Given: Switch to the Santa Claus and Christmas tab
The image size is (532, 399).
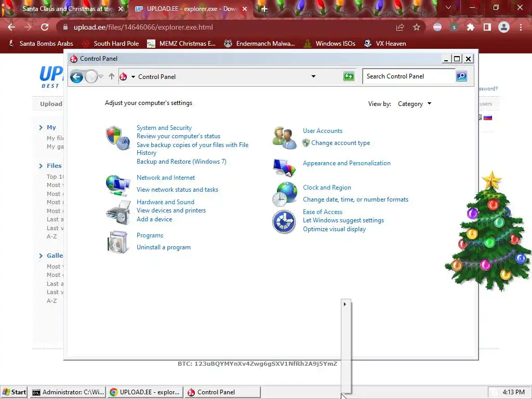Looking at the screenshot, I should 67,9.
